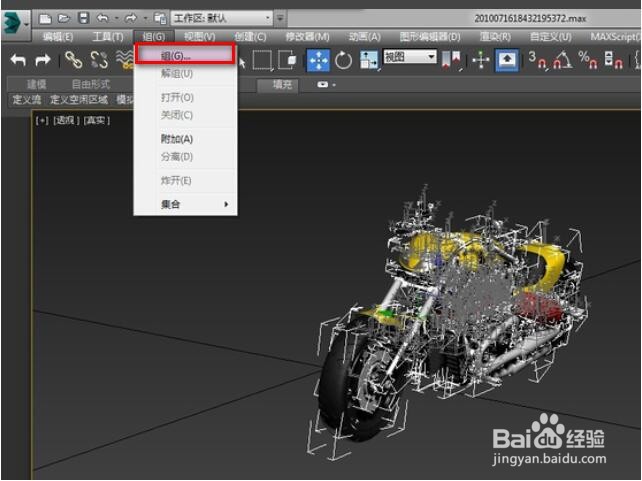Open the 修改器(M) menu
The height and width of the screenshot is (481, 642).
[x=307, y=37]
